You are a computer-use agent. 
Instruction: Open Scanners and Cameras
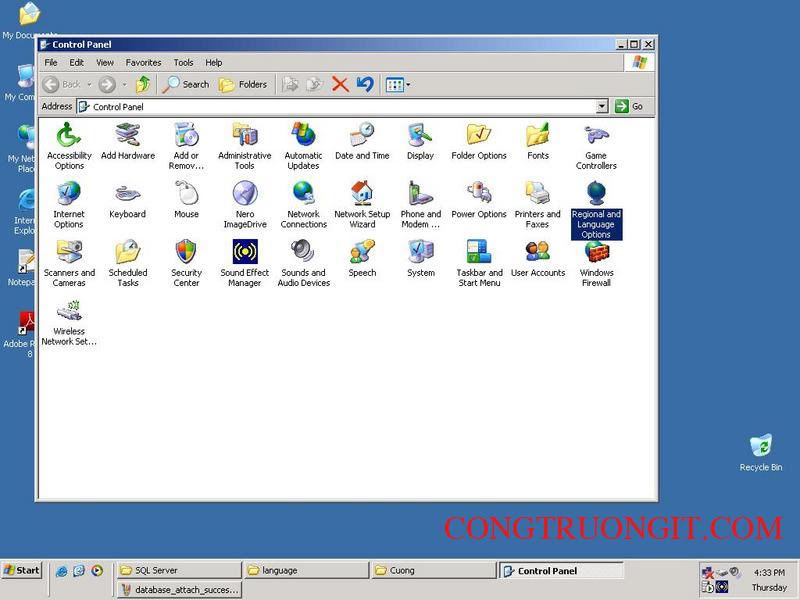(69, 263)
